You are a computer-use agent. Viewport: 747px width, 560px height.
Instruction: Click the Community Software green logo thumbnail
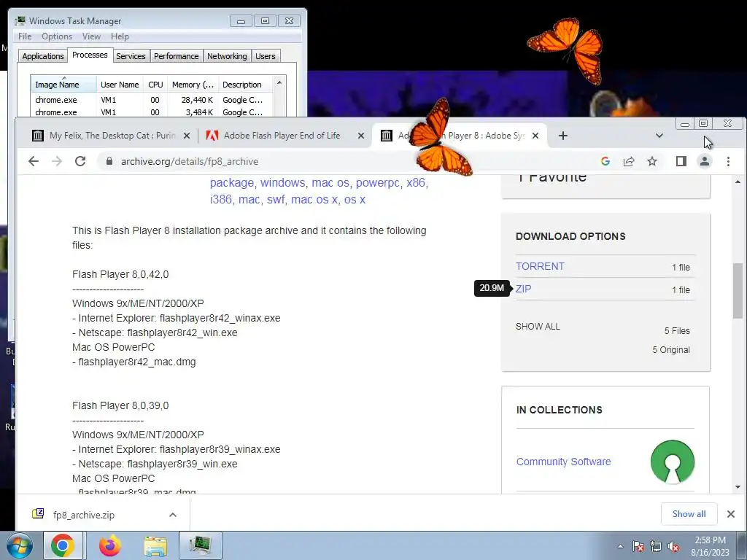pyautogui.click(x=672, y=462)
